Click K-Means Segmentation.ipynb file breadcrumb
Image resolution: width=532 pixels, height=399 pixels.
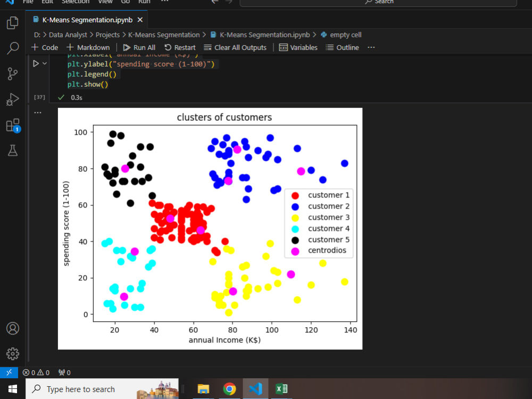(x=260, y=35)
